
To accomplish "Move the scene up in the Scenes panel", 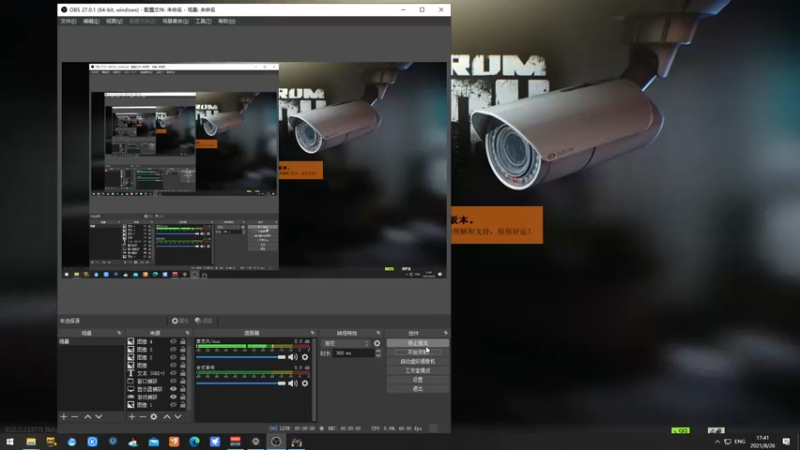I will (x=88, y=417).
